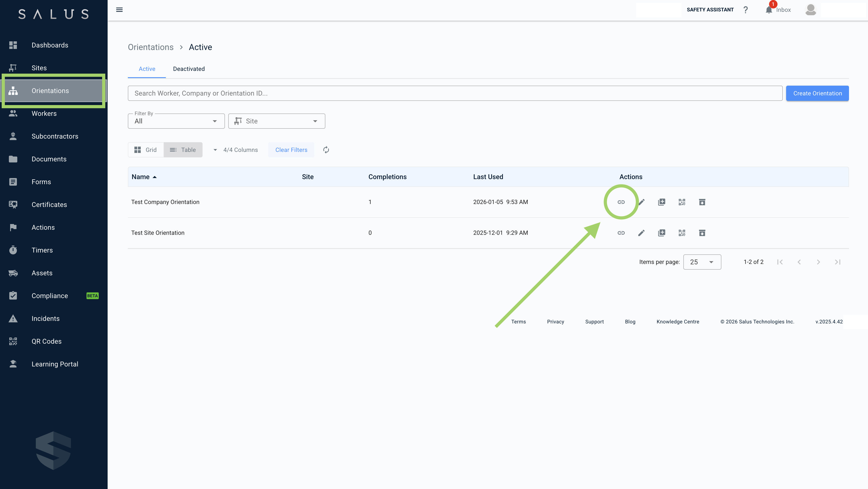The width and height of the screenshot is (868, 489).
Task: Collapse sidebar with hamburger menu icon
Action: point(119,10)
